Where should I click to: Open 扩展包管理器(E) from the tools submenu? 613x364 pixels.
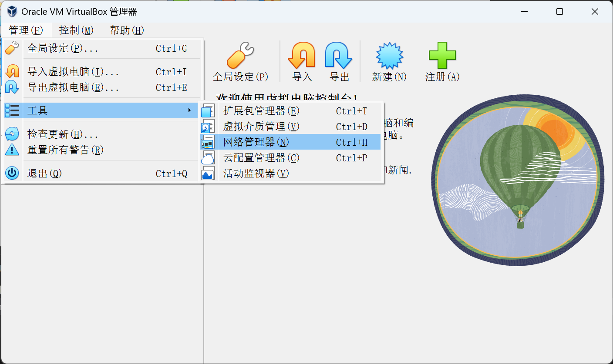[290, 111]
